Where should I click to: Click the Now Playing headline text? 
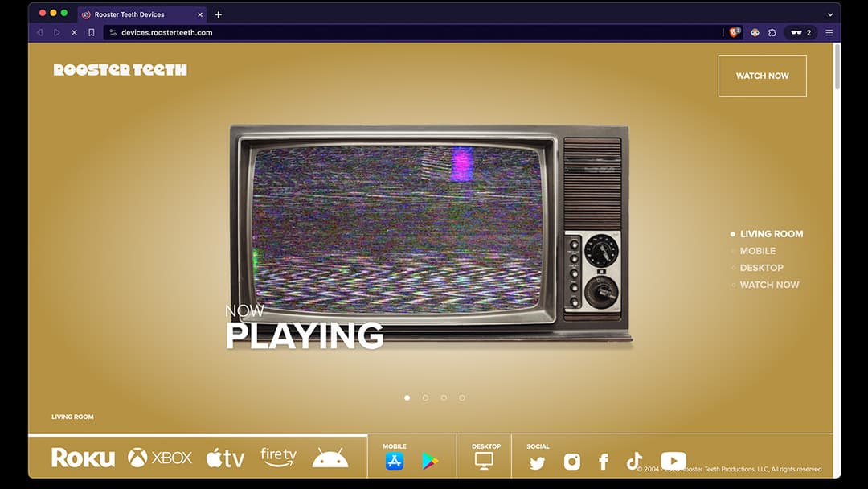click(x=304, y=328)
